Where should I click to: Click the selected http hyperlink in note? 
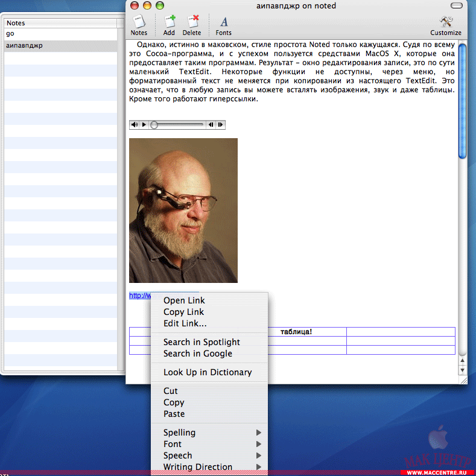[x=139, y=296]
